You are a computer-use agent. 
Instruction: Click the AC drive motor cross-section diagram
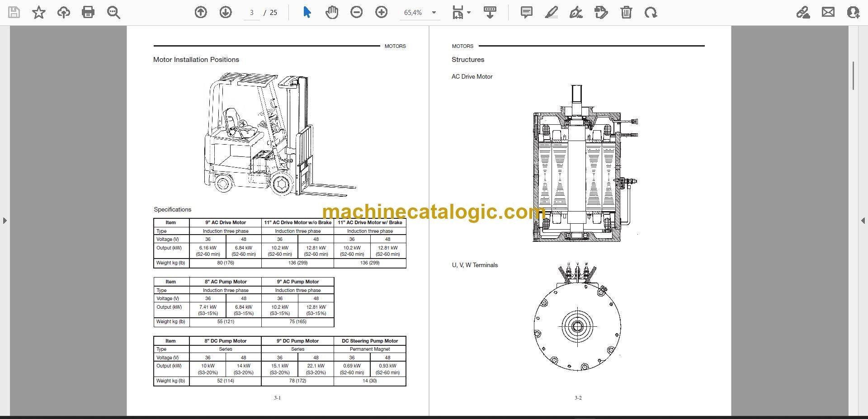585,163
